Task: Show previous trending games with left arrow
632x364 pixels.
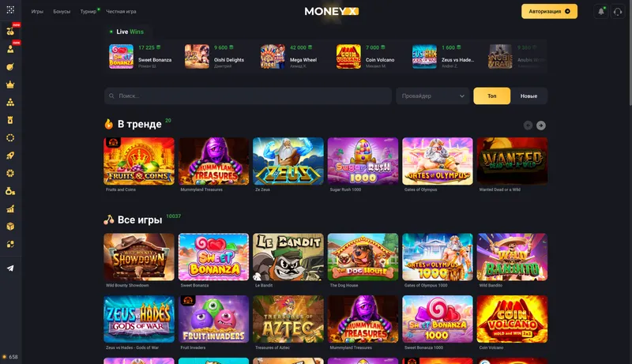Action: [x=528, y=126]
